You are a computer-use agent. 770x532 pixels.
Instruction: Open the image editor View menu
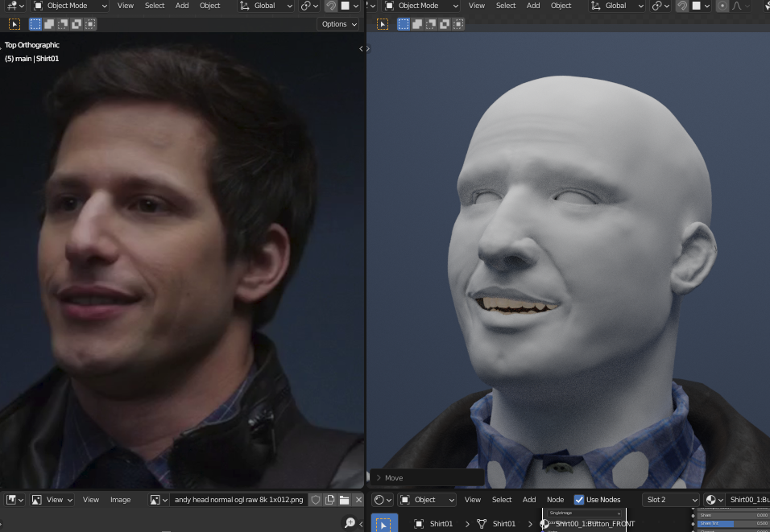point(90,500)
